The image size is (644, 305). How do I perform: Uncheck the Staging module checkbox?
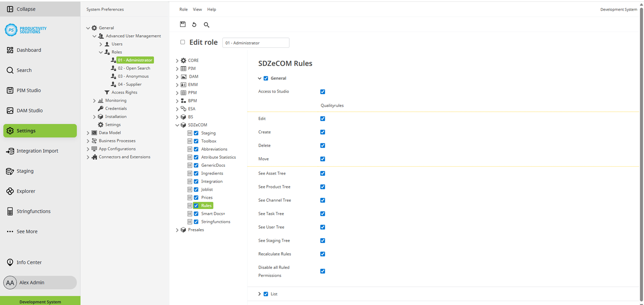click(x=196, y=133)
